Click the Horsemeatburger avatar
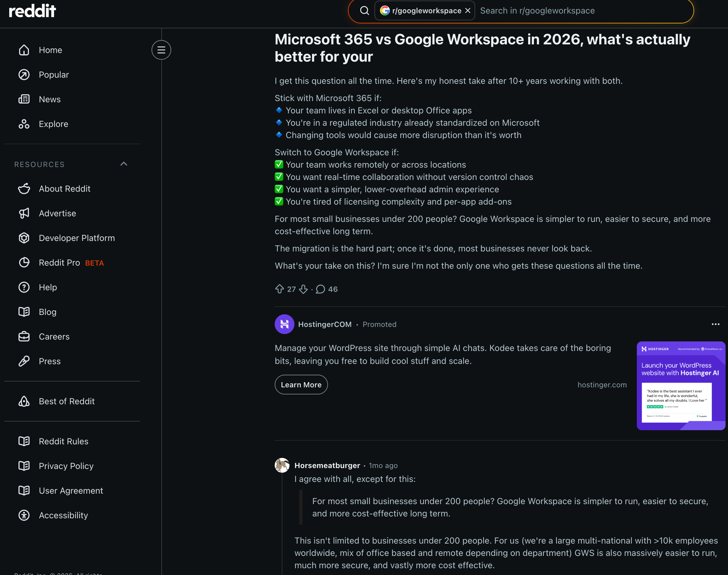The width and height of the screenshot is (728, 575). (282, 465)
